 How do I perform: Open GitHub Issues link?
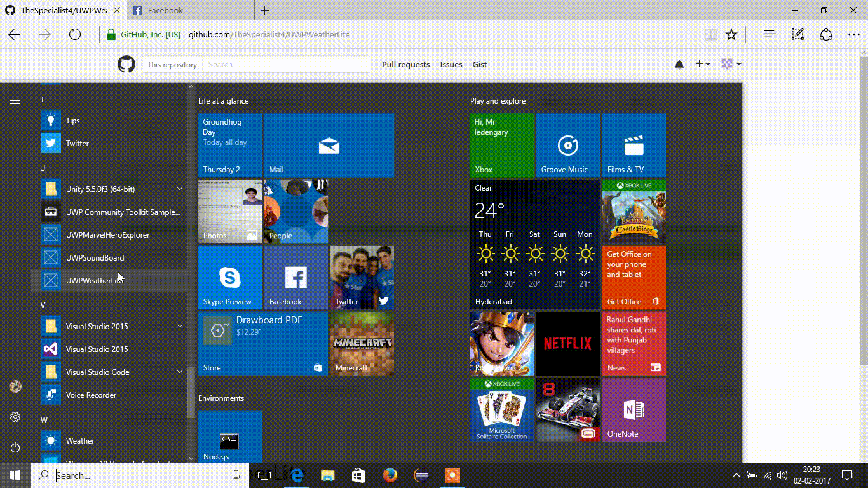point(451,64)
